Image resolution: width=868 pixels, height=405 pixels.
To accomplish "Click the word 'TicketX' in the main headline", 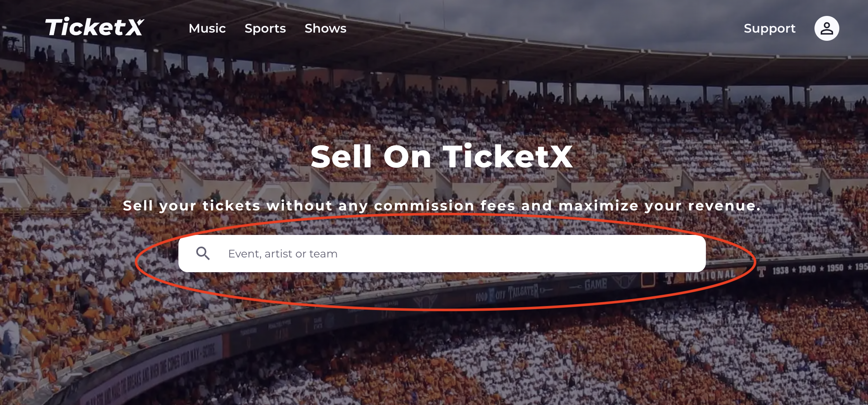I will [508, 156].
